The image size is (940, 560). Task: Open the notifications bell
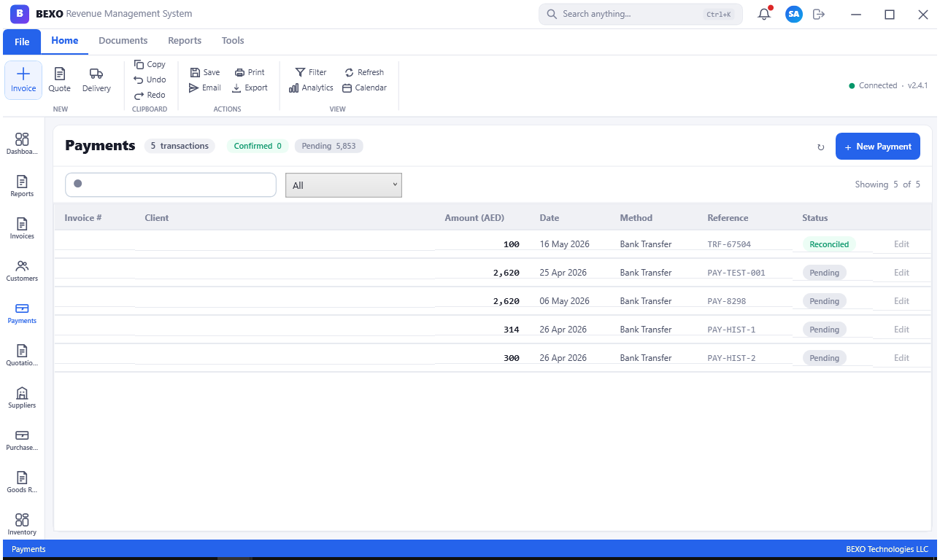pos(764,14)
